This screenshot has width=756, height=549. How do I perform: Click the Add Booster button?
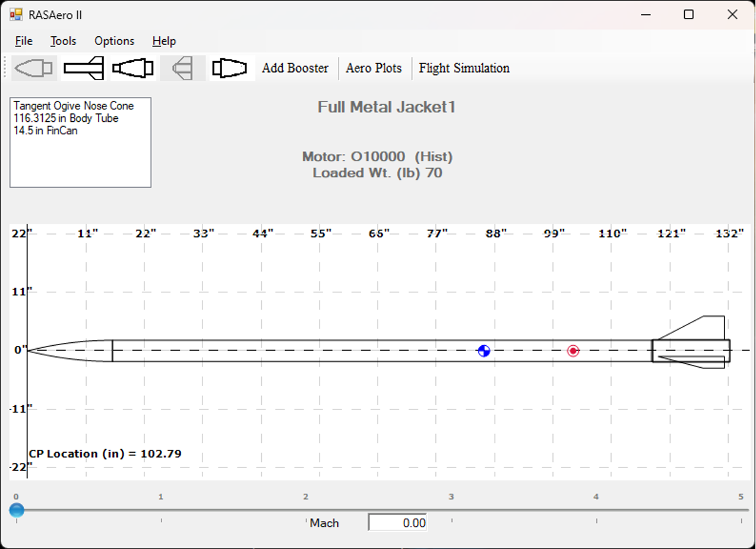(295, 68)
